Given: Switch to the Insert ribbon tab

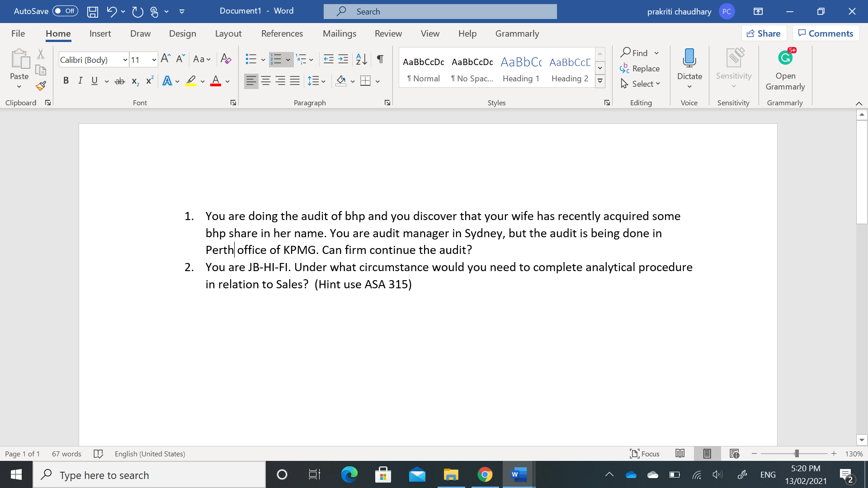Looking at the screenshot, I should tap(100, 33).
